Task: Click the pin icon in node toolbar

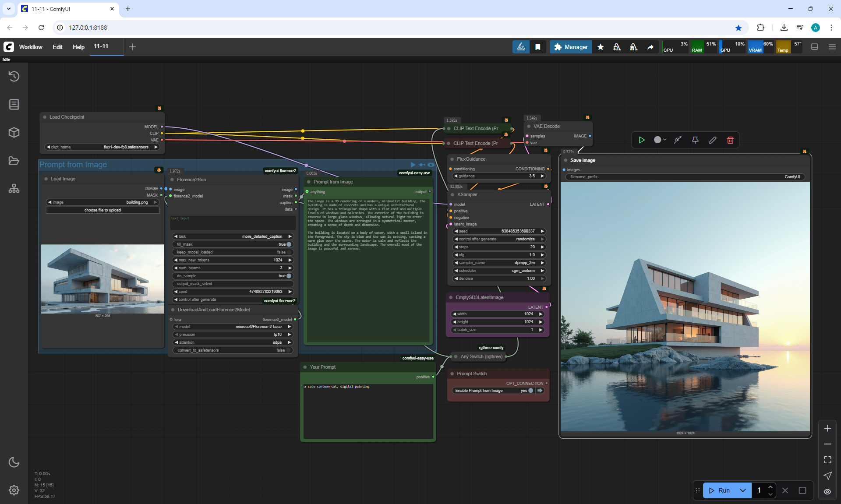Action: point(695,140)
